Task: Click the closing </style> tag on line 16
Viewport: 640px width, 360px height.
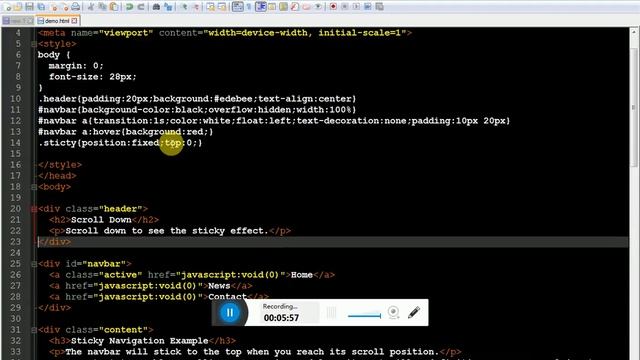Action: point(60,165)
